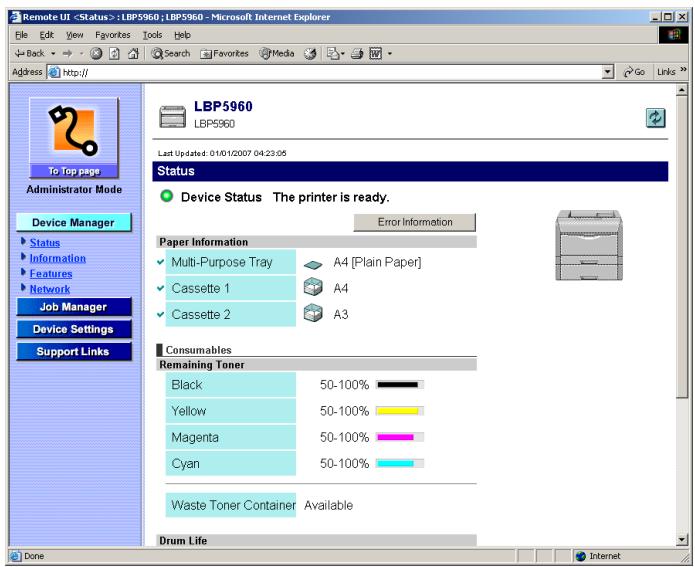This screenshot has height=567, width=695.
Task: Click the Cyan toner level bar
Action: pyautogui.click(x=400, y=464)
